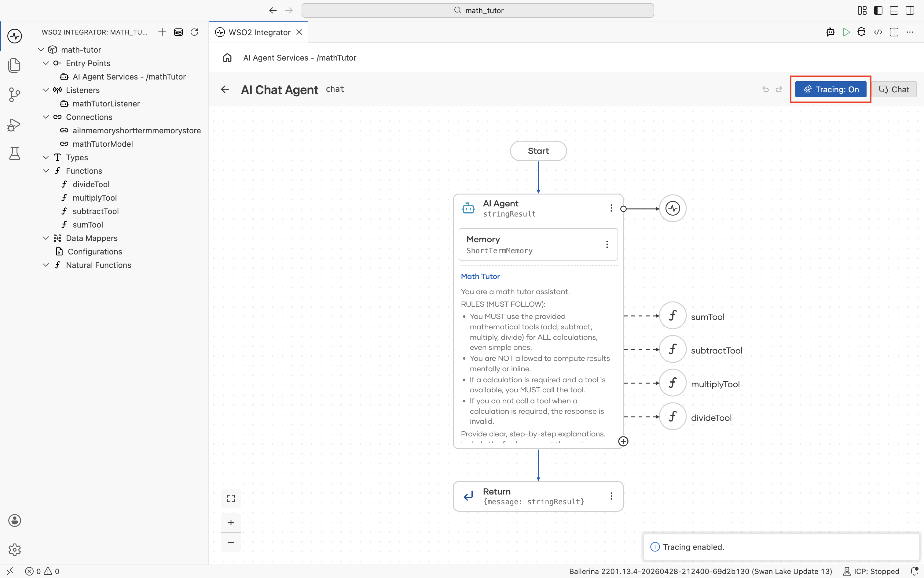Open the Manage settings gear
924x578 pixels.
coord(14,550)
